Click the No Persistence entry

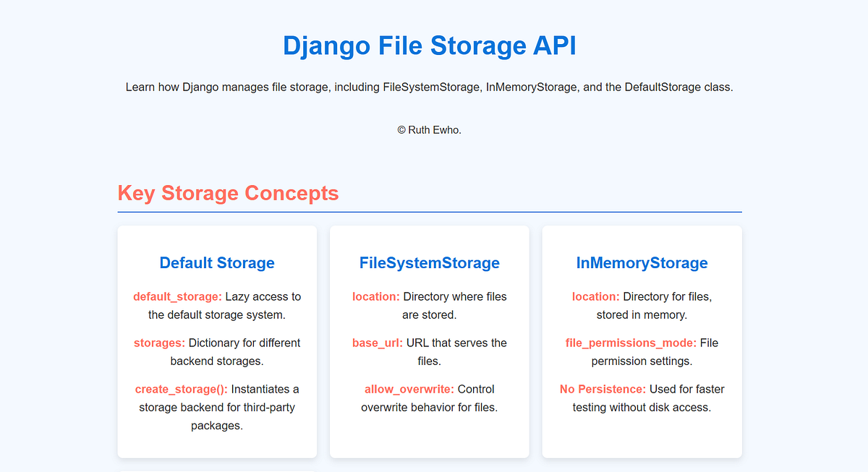coord(602,389)
